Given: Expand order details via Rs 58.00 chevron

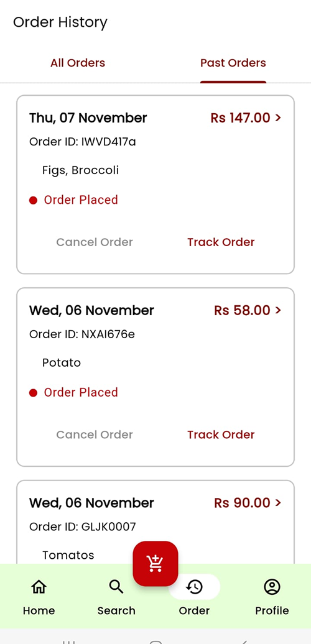Looking at the screenshot, I should pyautogui.click(x=278, y=310).
